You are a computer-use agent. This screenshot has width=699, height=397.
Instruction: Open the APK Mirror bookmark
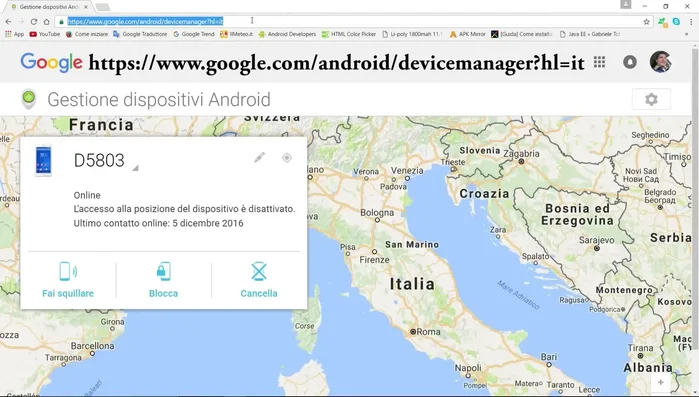point(468,34)
